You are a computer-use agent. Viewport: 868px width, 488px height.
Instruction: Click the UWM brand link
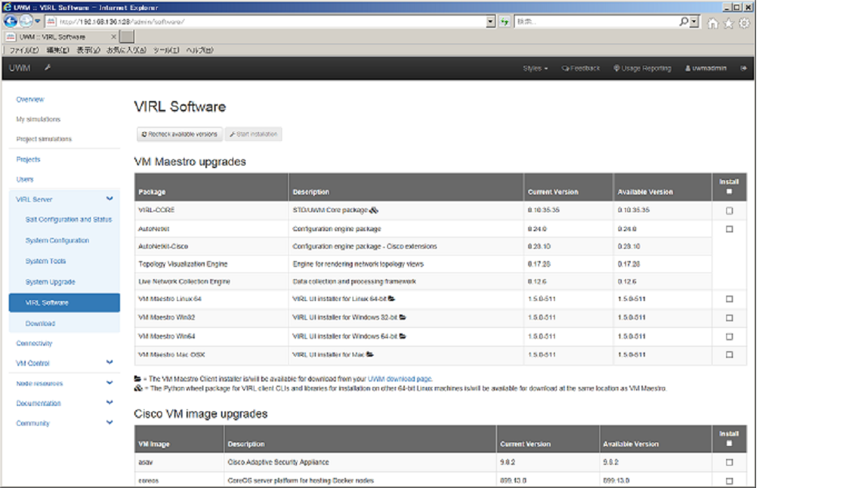click(20, 68)
